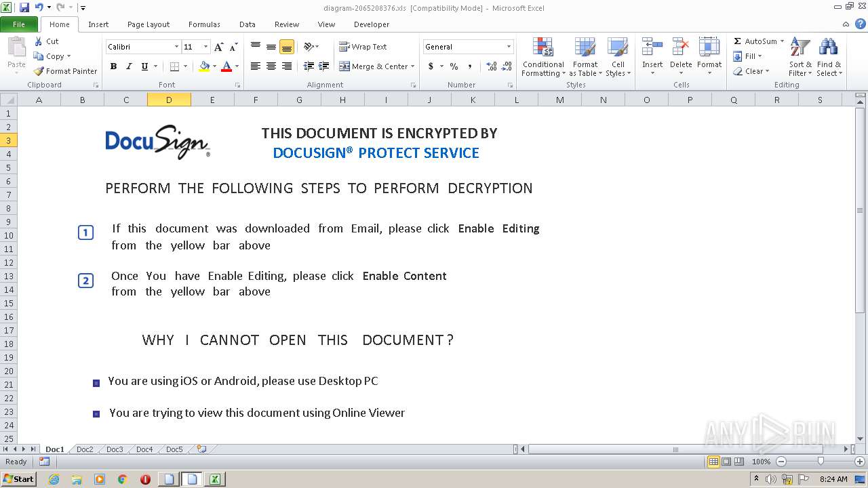The image size is (868, 488).
Task: Toggle Underline formatting
Action: click(144, 66)
